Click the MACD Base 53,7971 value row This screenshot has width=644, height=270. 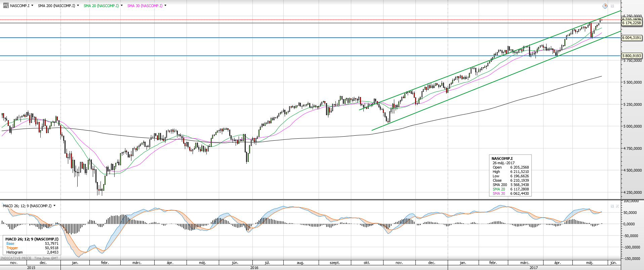tap(32, 243)
